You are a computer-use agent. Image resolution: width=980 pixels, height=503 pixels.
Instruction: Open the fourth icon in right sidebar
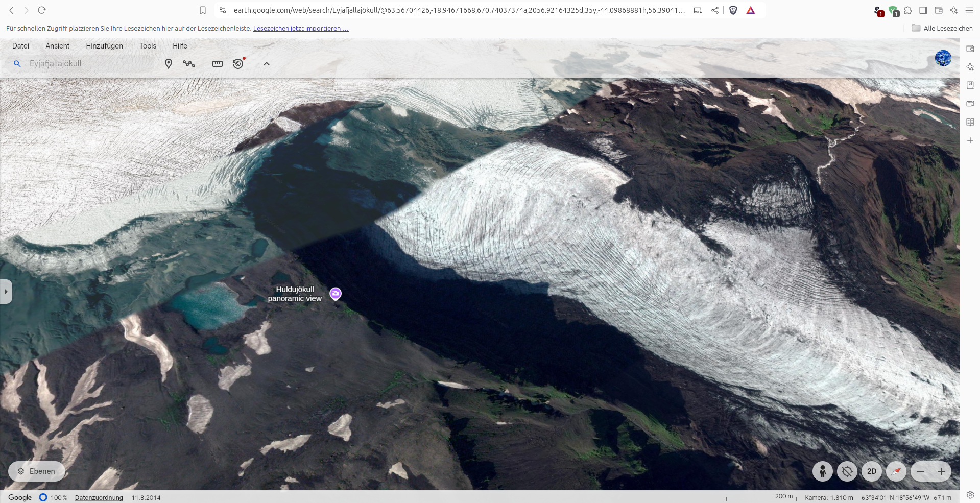point(970,104)
